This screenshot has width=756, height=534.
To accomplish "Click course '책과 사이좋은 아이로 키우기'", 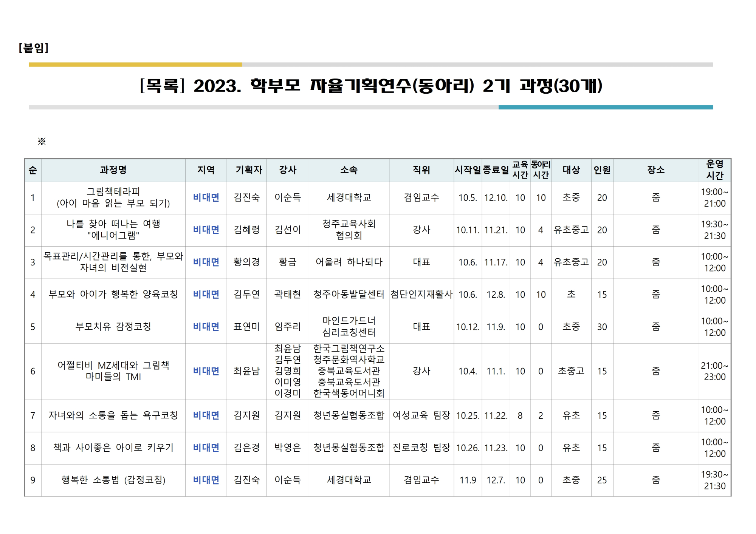I will click(113, 448).
